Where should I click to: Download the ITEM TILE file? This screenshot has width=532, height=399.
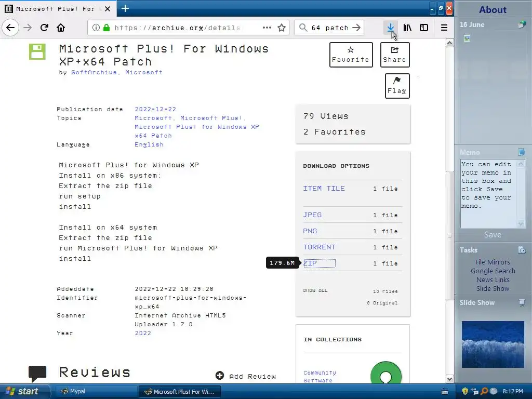point(324,189)
